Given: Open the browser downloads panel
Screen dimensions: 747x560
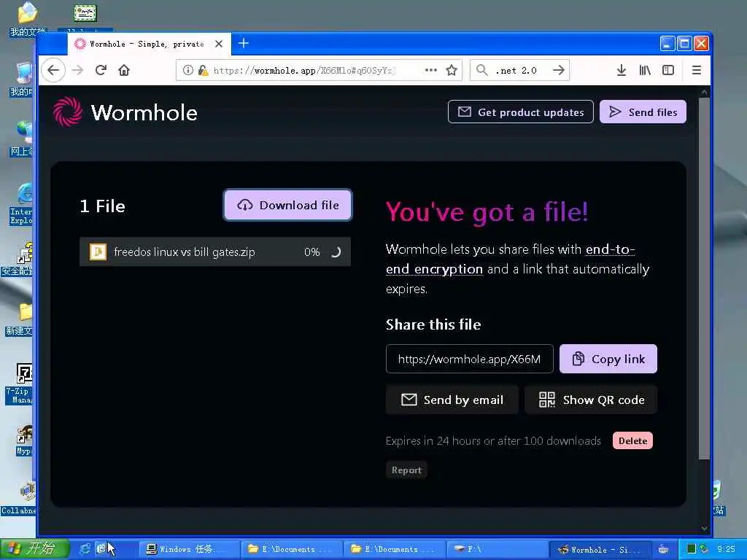Looking at the screenshot, I should (x=622, y=71).
